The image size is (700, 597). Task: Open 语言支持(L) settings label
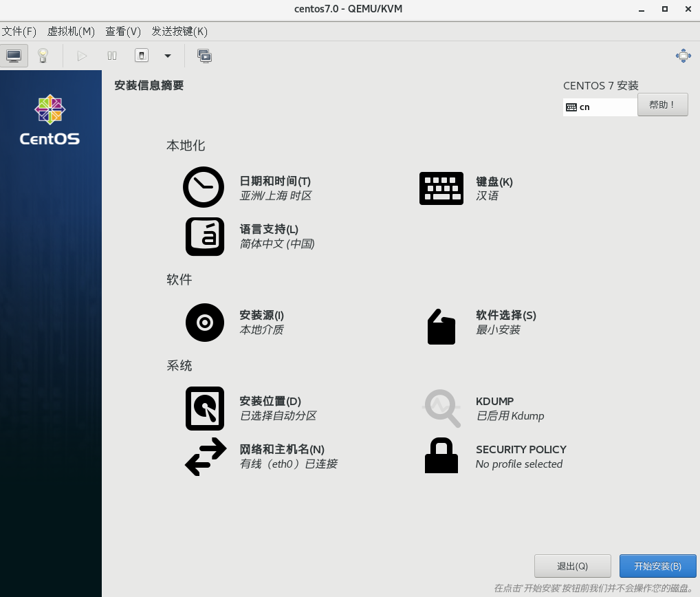tap(269, 229)
